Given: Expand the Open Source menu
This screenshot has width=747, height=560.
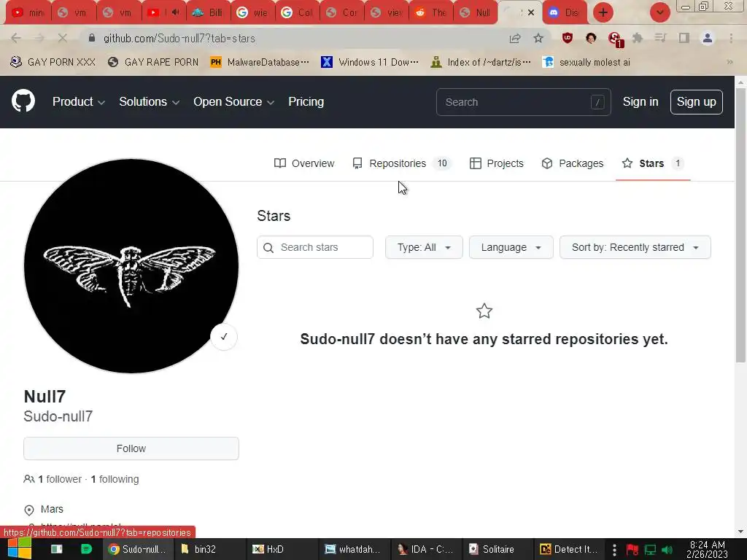Looking at the screenshot, I should pos(233,102).
